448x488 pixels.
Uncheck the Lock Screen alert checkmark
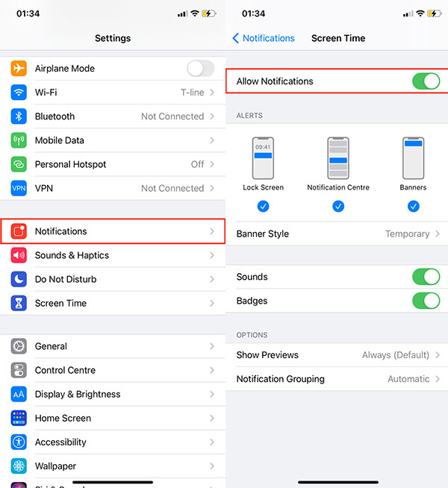click(263, 206)
